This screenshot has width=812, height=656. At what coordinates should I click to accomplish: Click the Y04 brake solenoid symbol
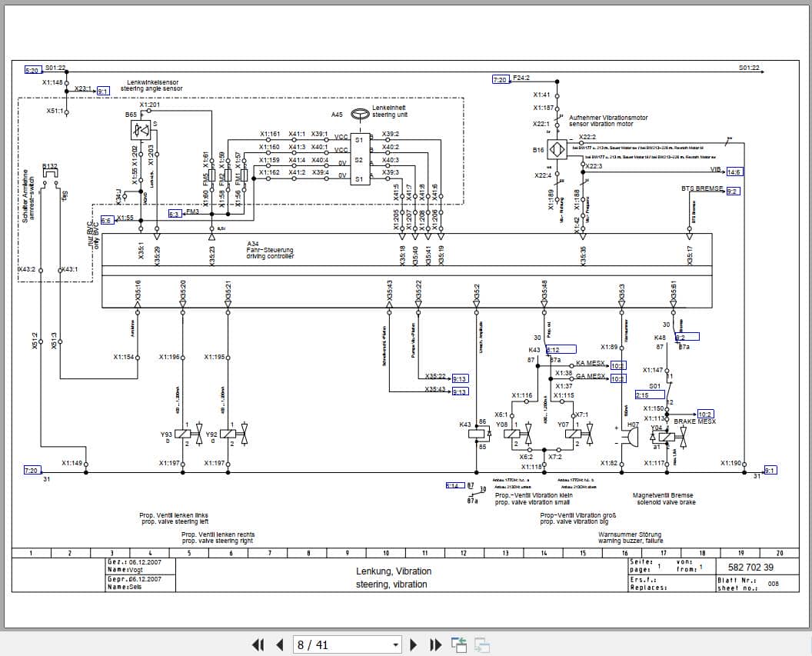pyautogui.click(x=667, y=438)
